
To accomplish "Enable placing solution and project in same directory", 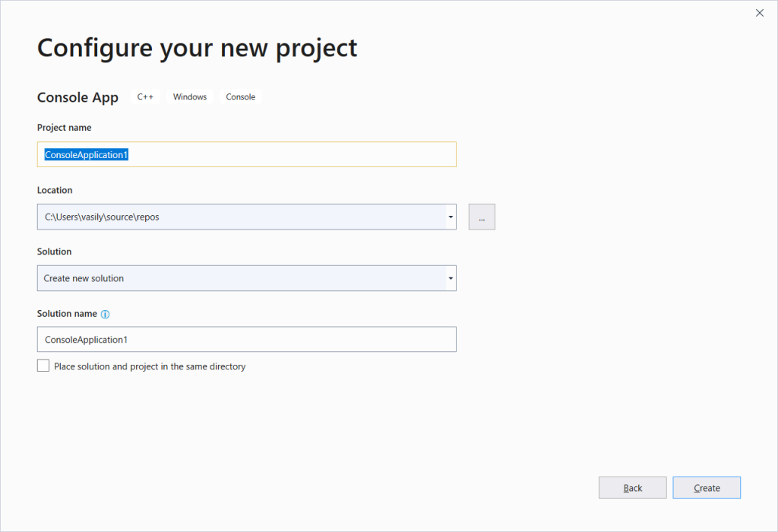I will point(43,366).
